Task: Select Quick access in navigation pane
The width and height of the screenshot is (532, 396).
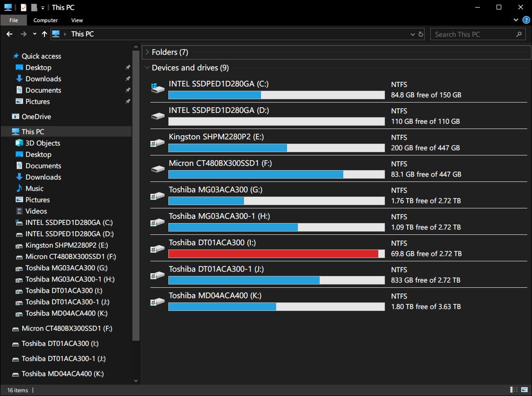Action: point(42,56)
